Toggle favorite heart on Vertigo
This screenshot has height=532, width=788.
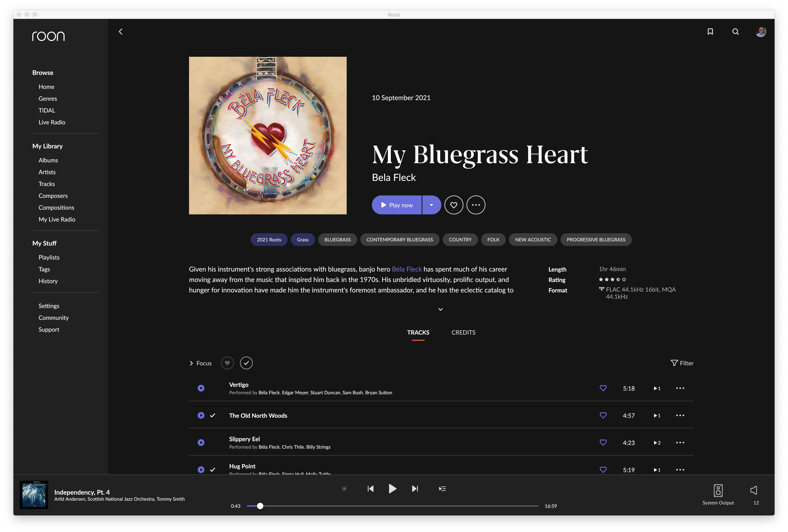tap(603, 388)
